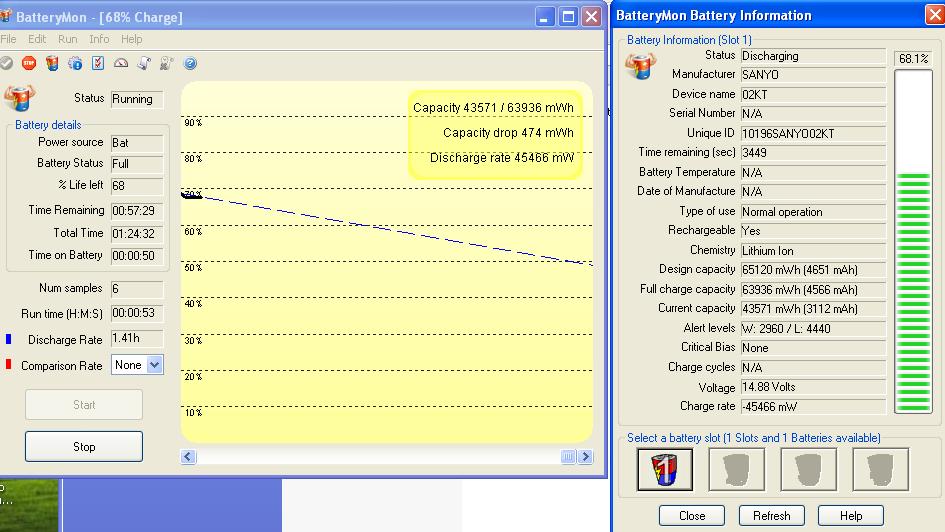Open the Info menu
The width and height of the screenshot is (945, 532).
(99, 39)
